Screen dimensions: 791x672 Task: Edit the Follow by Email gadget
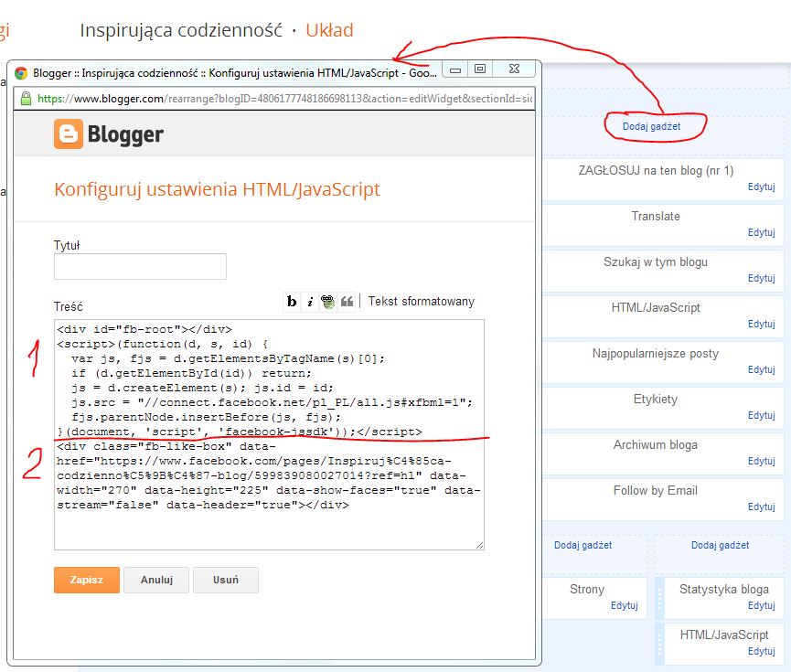tap(761, 507)
